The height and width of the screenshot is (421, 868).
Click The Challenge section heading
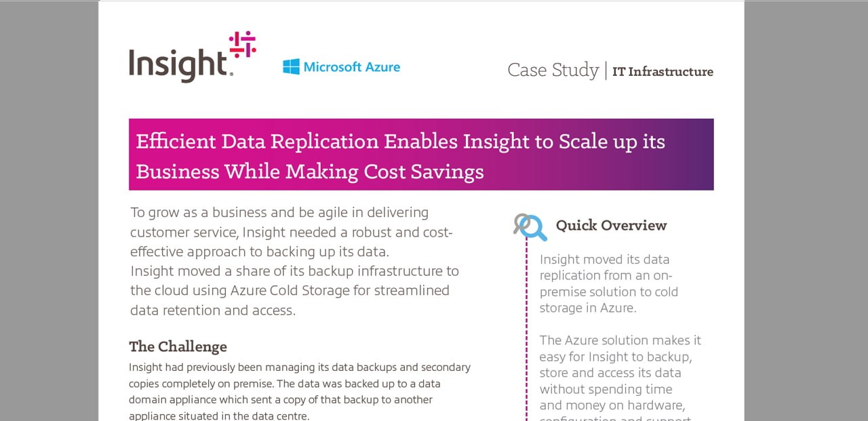coord(178,346)
